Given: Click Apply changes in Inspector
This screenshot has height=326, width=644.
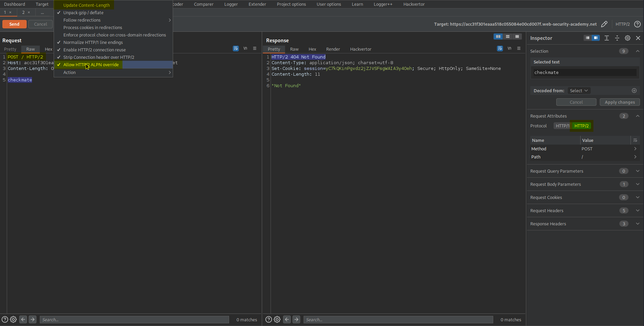Looking at the screenshot, I should (620, 102).
